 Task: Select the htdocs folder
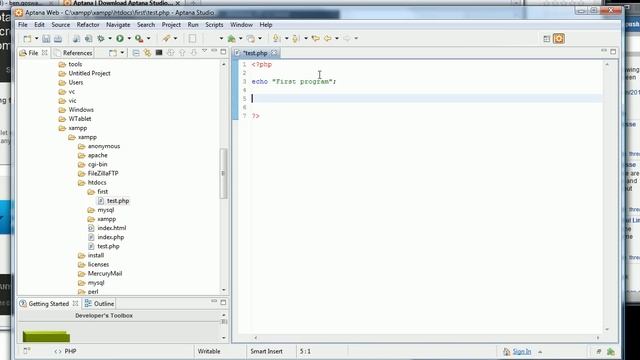click(97, 182)
